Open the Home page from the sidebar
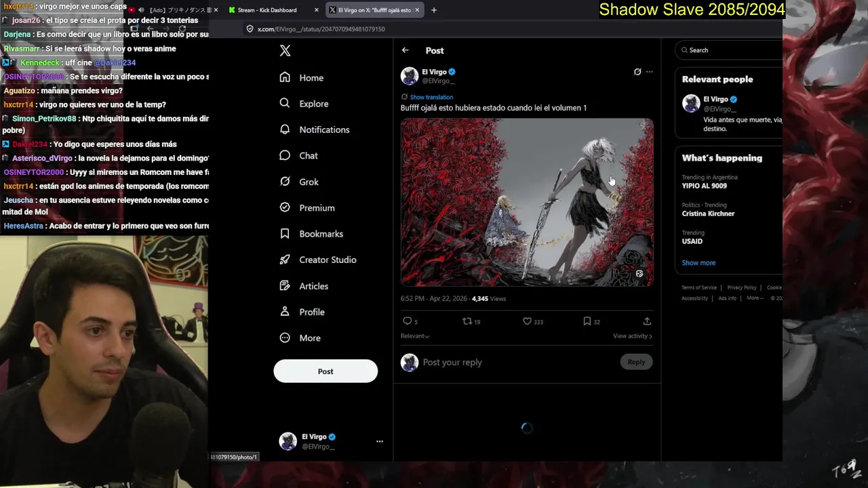Screen dimensions: 868x488 pyautogui.click(x=302, y=78)
